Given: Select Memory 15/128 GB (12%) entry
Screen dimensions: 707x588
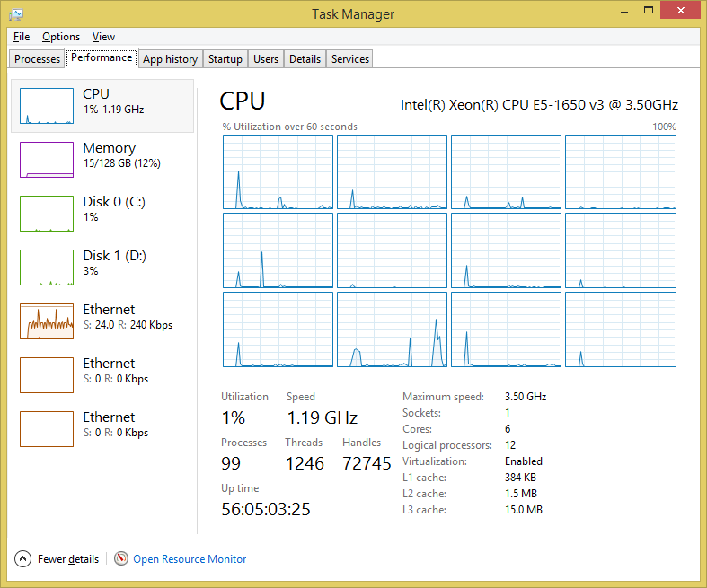Looking at the screenshot, I should 102,160.
